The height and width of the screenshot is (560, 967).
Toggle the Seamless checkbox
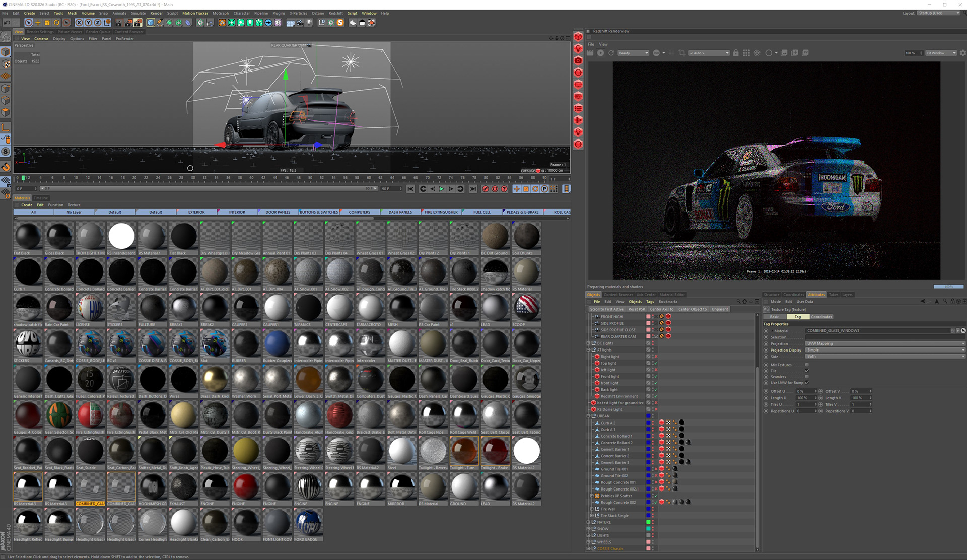[807, 377]
